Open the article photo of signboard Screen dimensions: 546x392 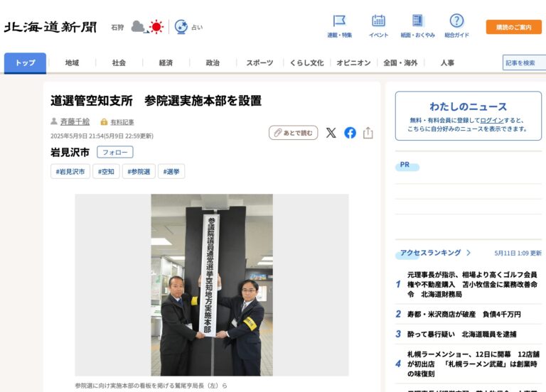click(212, 285)
